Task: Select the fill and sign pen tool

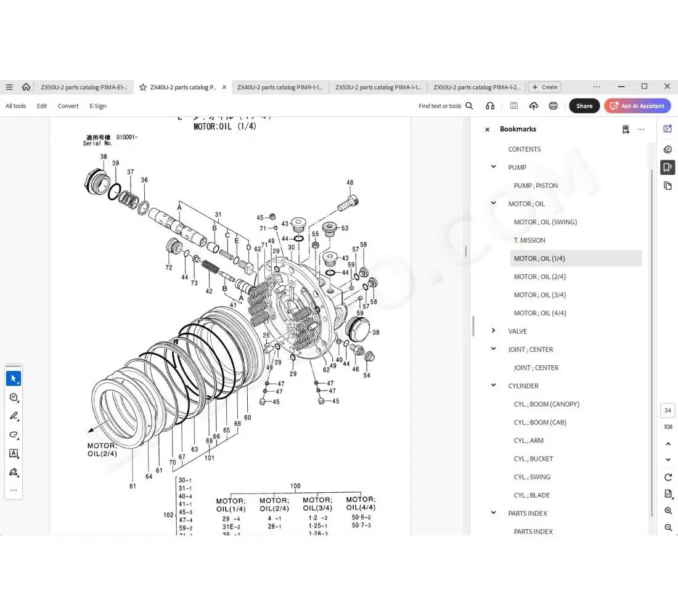Action: tap(14, 472)
